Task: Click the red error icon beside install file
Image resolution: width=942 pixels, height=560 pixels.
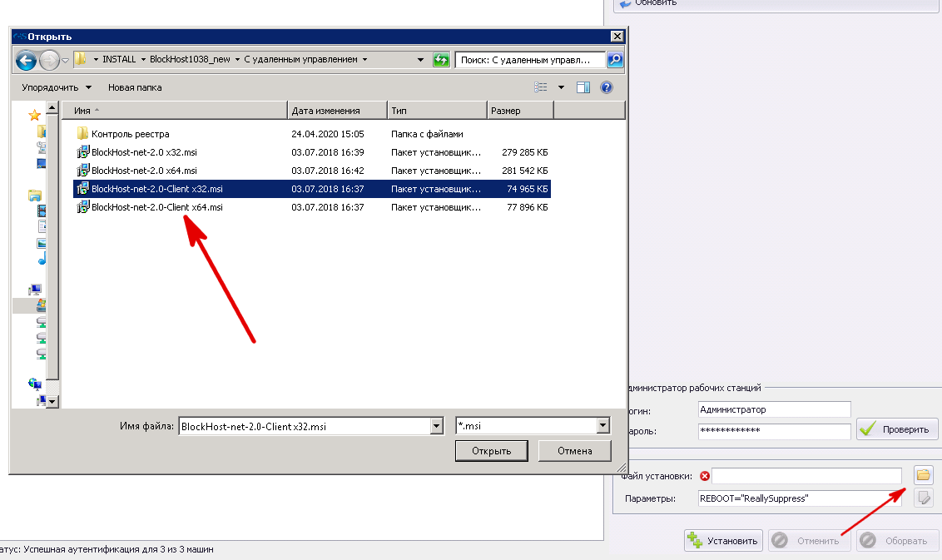Action: pyautogui.click(x=705, y=476)
